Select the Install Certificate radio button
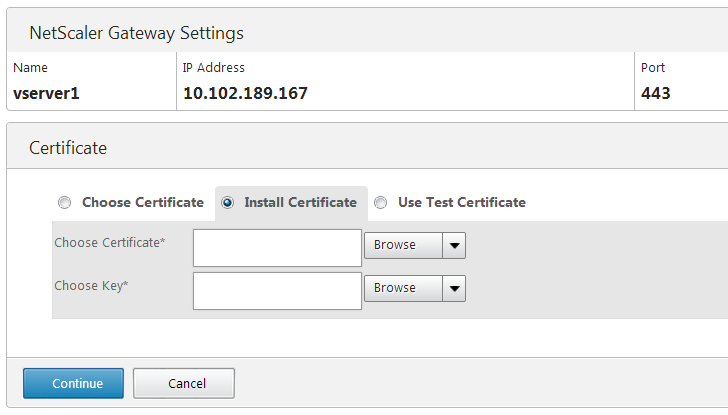Screen dimensions: 728x415 pos(227,203)
